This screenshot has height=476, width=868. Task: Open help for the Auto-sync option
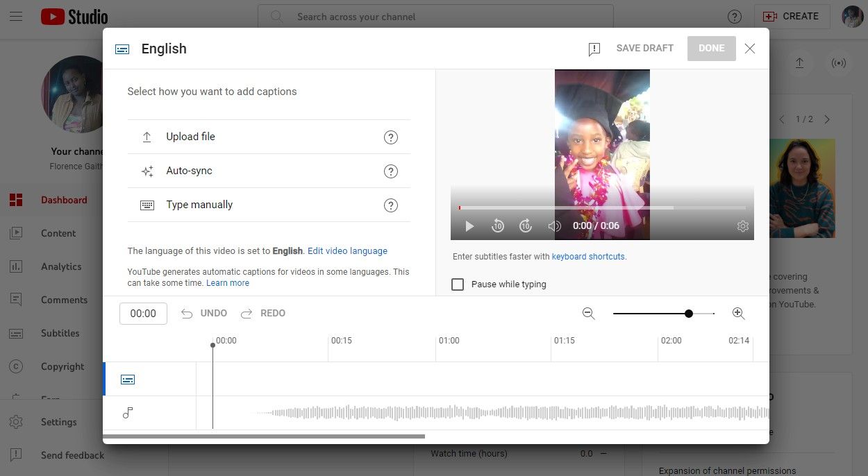coord(391,171)
